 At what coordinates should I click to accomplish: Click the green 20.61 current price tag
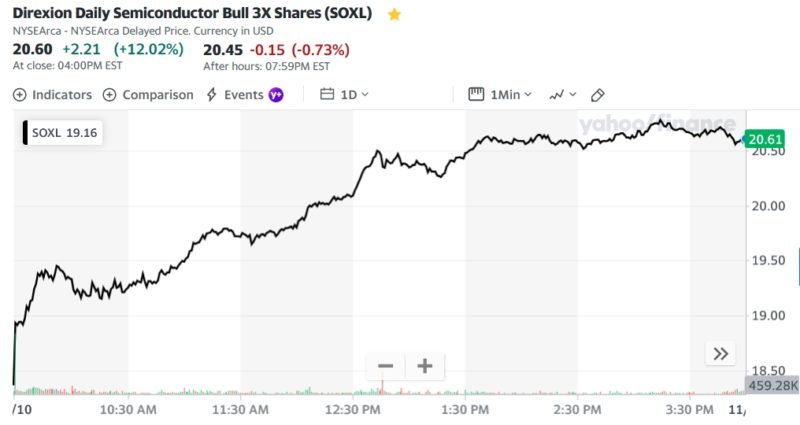click(764, 140)
